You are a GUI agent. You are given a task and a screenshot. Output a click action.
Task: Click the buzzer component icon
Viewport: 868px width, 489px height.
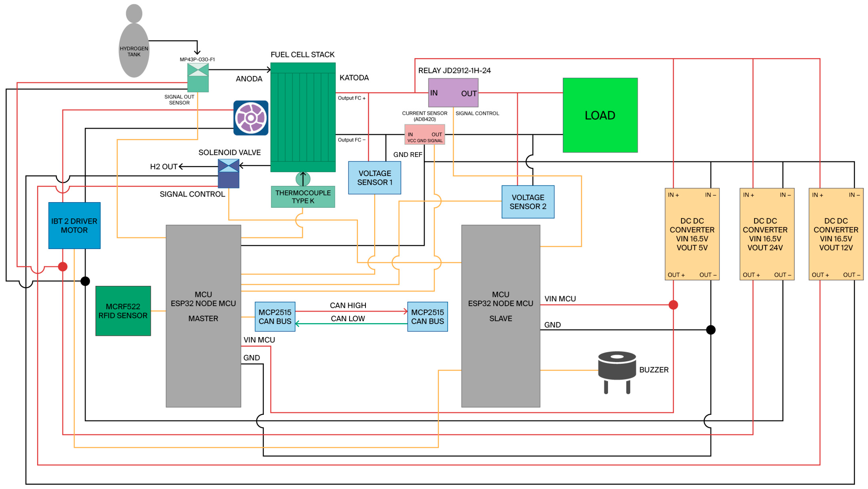pos(617,370)
